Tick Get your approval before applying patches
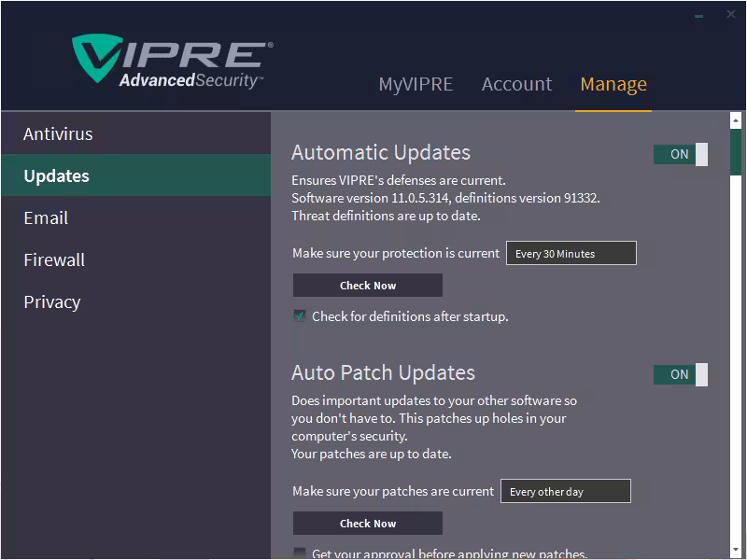Viewport: 747px width, 560px height. pyautogui.click(x=299, y=553)
